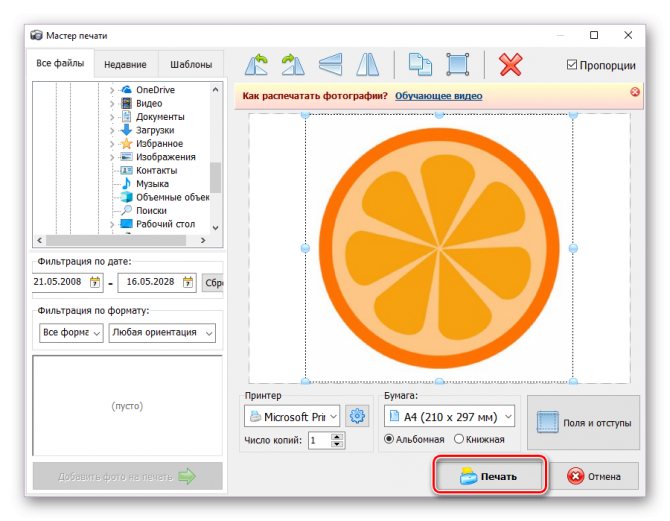The image size is (670, 521).
Task: Open the Обучающее видео link
Action: coord(438,96)
